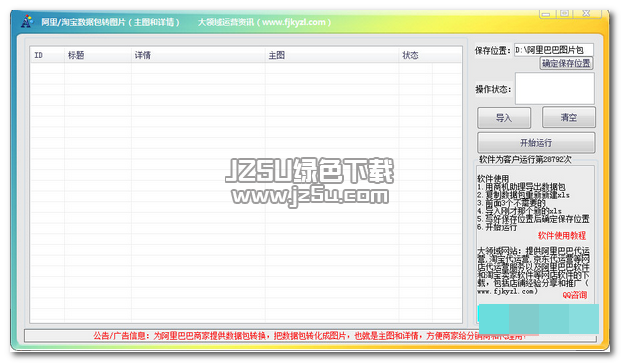This screenshot has height=363, width=621.
Task: Select the 详情 column header
Action: point(198,55)
